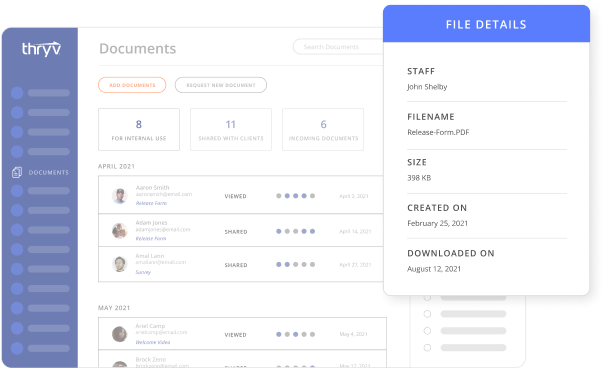Click Aaron Smith's profile avatar
Screen dimensions: 605x377
(120, 196)
